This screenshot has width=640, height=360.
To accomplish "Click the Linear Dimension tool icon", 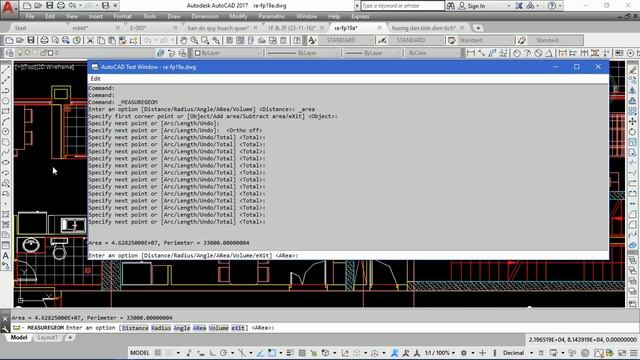I will pyautogui.click(x=471, y=53).
